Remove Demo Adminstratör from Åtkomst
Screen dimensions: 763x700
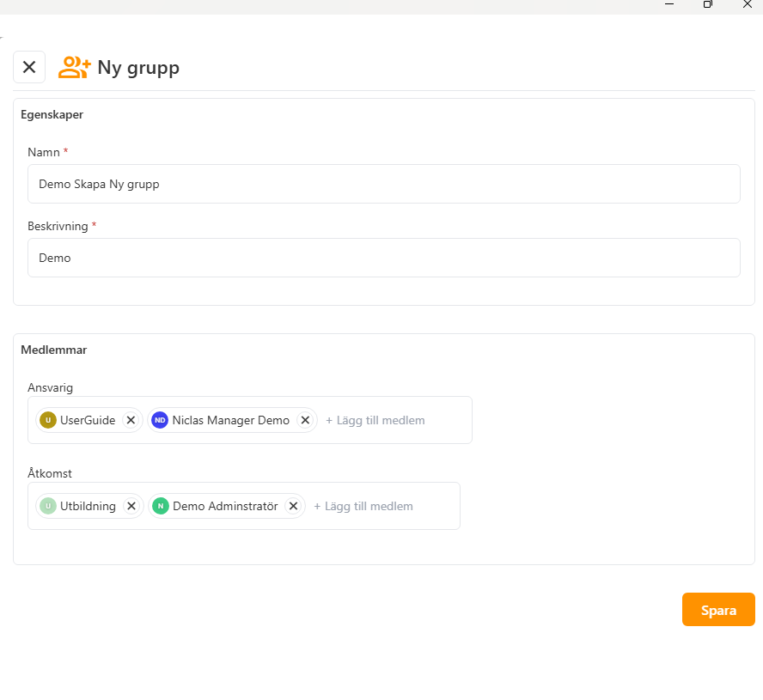click(293, 507)
